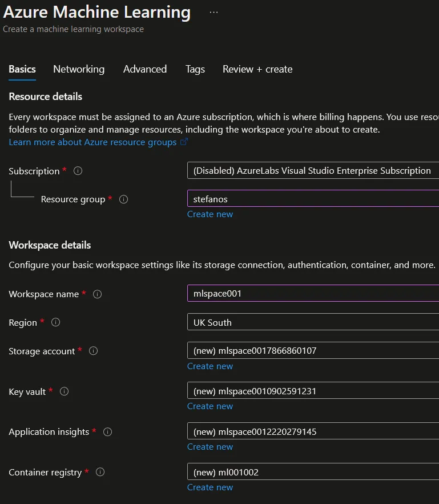
Task: Go to the Tags tab
Action: click(195, 69)
